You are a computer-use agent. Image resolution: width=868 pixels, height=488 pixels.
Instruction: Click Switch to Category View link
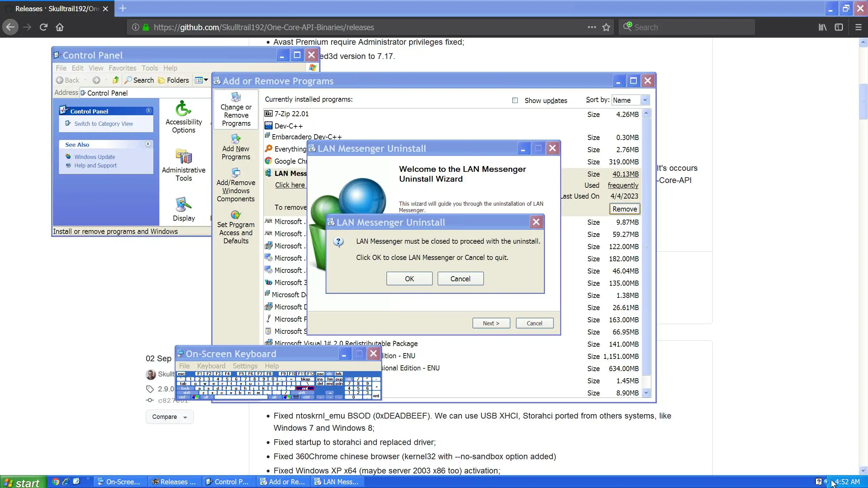click(103, 124)
